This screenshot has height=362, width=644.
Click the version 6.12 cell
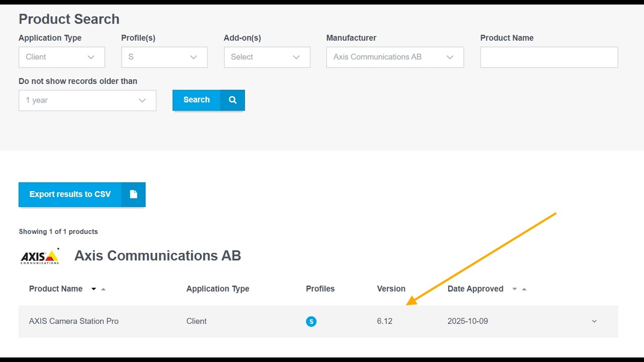(x=384, y=321)
